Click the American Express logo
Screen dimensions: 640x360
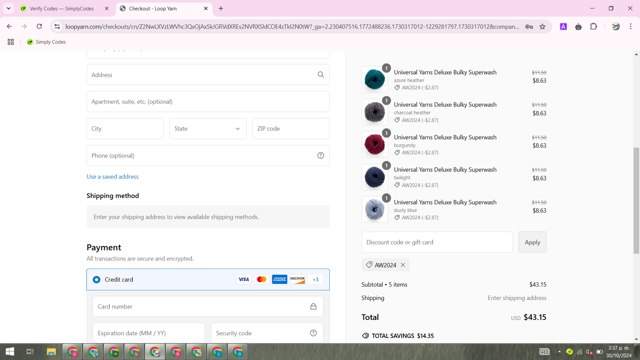[280, 280]
